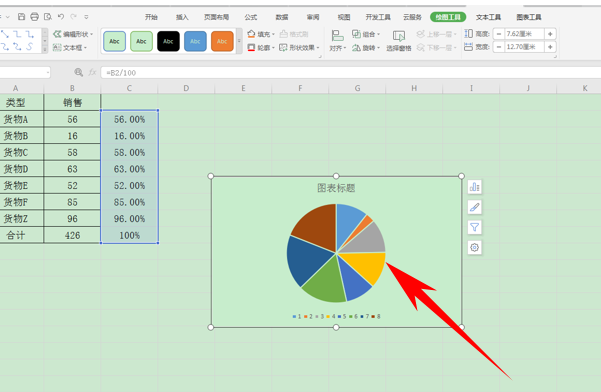
Task: Open the 审阅 tab
Action: [313, 17]
